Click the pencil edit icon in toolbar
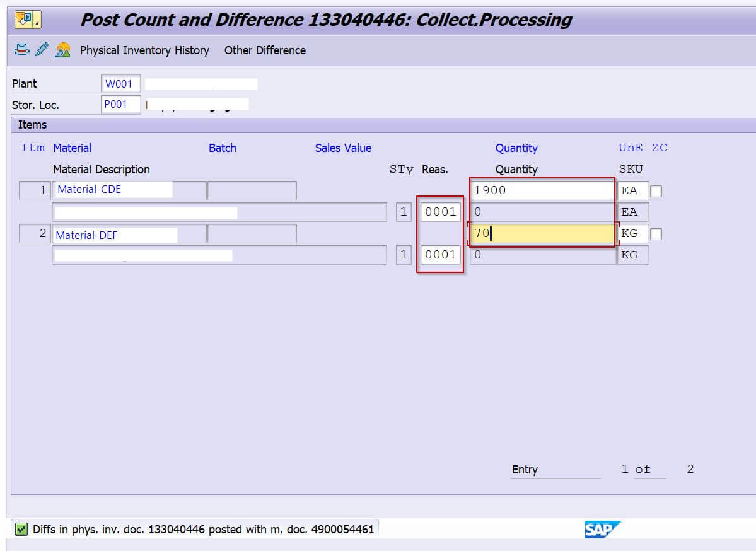 (42, 50)
